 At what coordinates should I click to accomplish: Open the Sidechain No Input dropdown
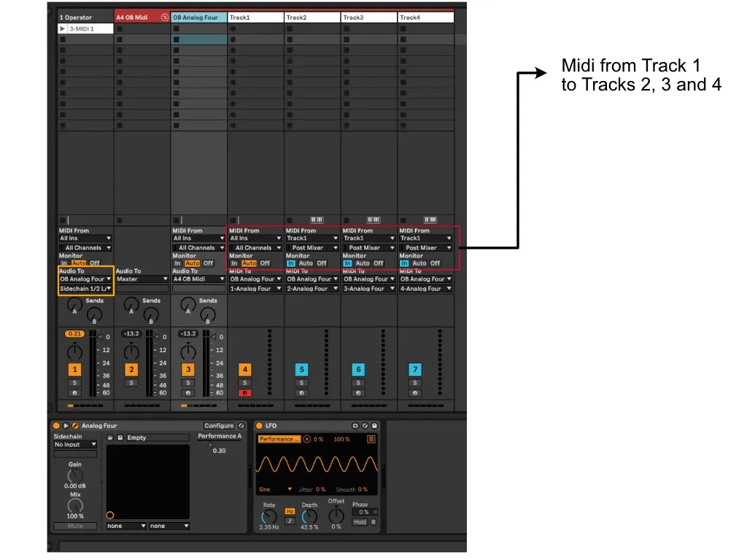point(75,445)
